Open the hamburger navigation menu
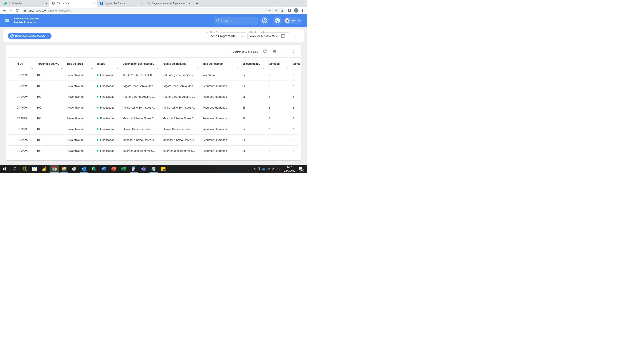The height and width of the screenshot is (358, 644). pos(7,20)
